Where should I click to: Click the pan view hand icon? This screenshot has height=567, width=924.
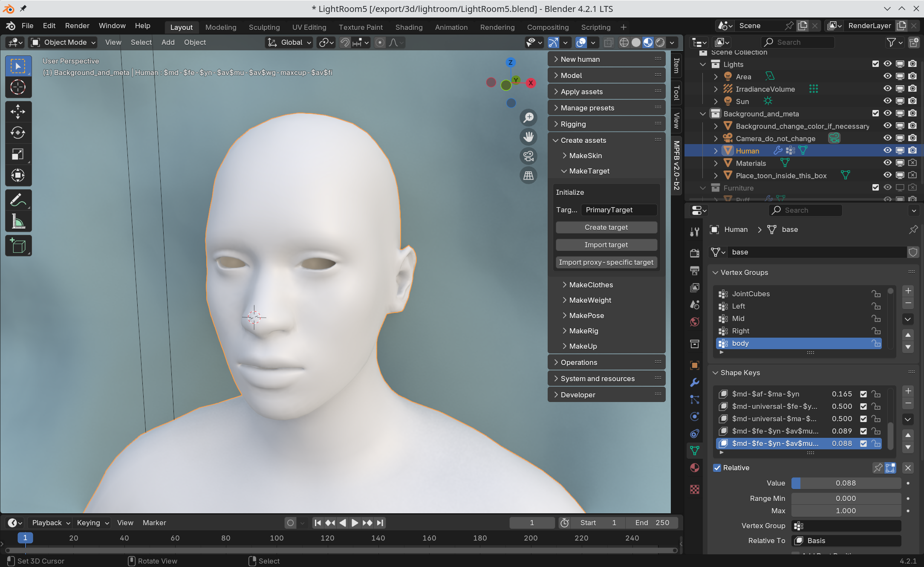coord(528,137)
